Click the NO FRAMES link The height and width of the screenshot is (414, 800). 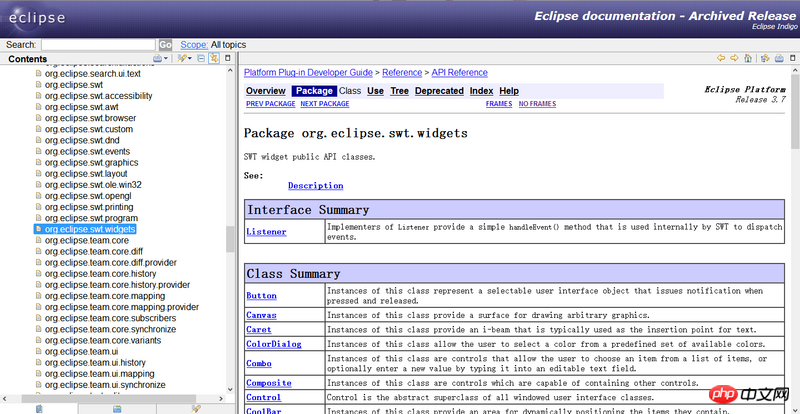(537, 104)
